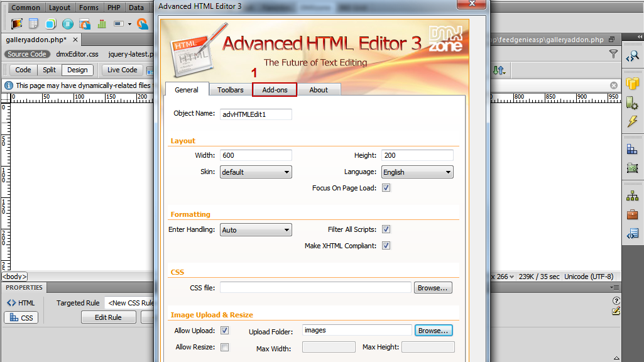Click the orange circle hand icon in toolbar
Screen dimensions: 644x362
[143, 24]
